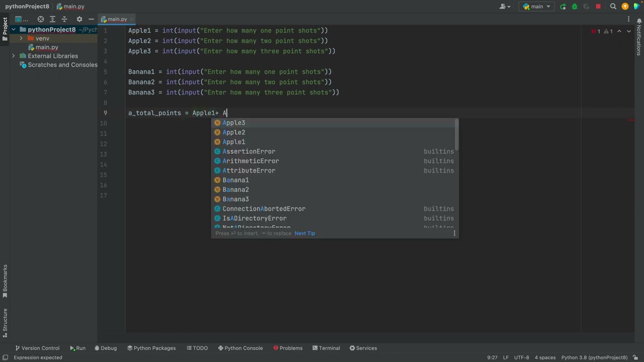Open Search Everywhere magnifier icon
This screenshot has width=644, height=362.
[613, 7]
